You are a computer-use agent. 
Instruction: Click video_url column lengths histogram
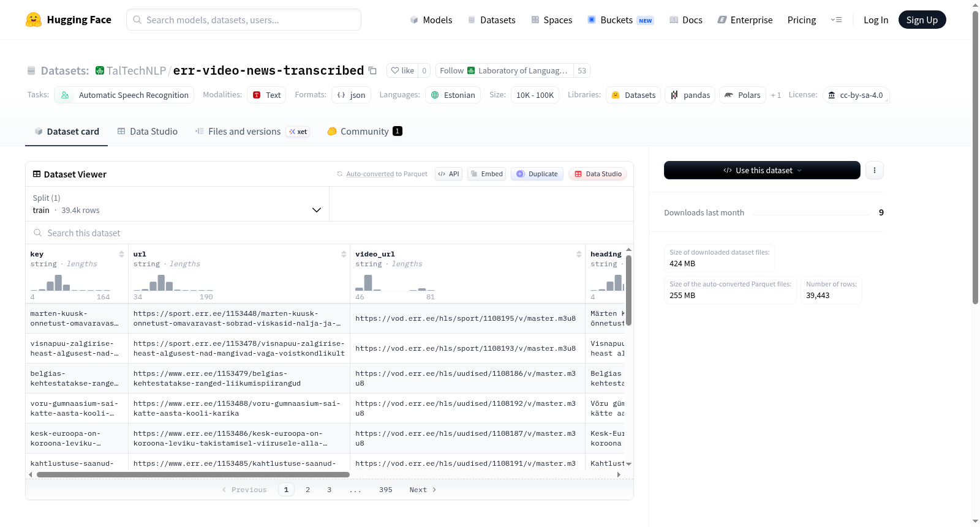[395, 283]
